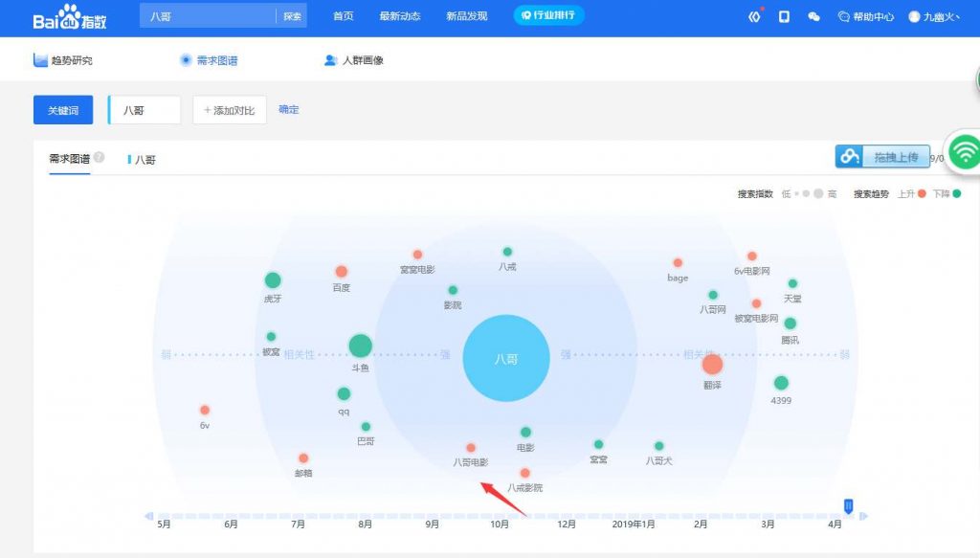
Task: Click the 行业排行 button
Action: pyautogui.click(x=548, y=16)
